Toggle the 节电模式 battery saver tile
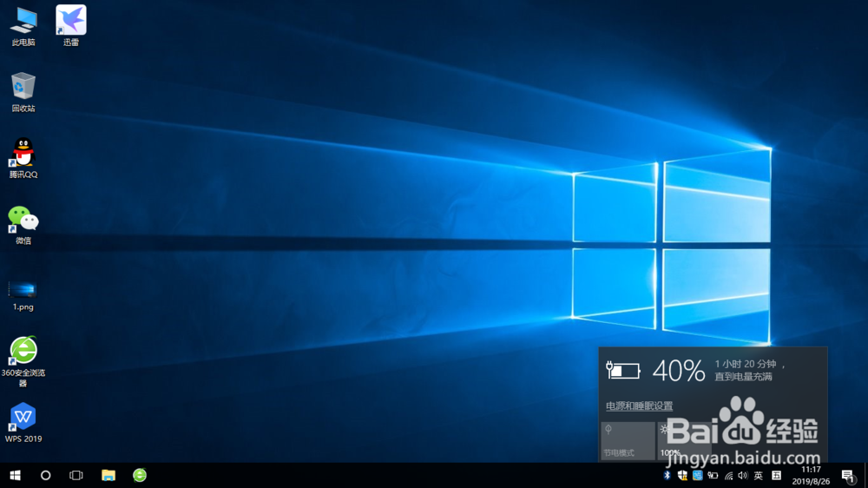Screen dimensions: 868x488 pyautogui.click(x=628, y=441)
